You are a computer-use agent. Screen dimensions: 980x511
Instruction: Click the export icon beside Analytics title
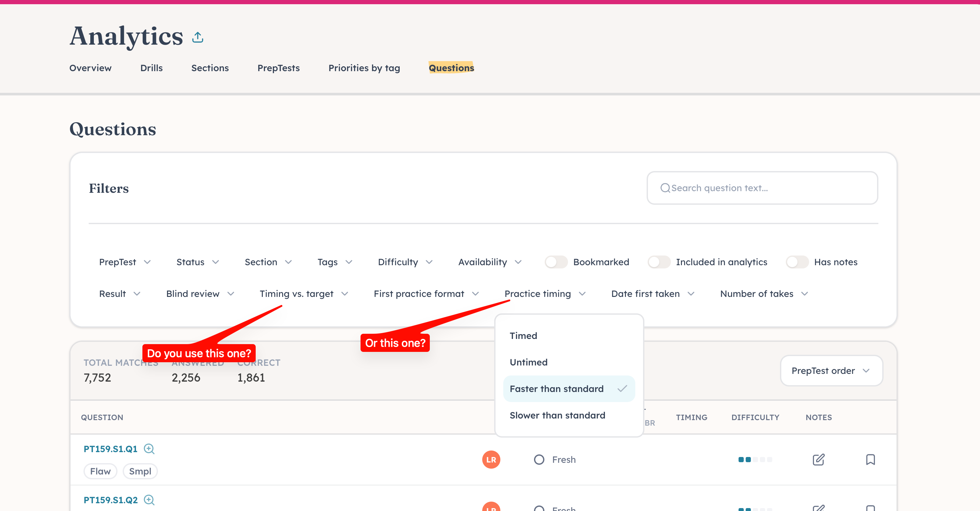(197, 37)
